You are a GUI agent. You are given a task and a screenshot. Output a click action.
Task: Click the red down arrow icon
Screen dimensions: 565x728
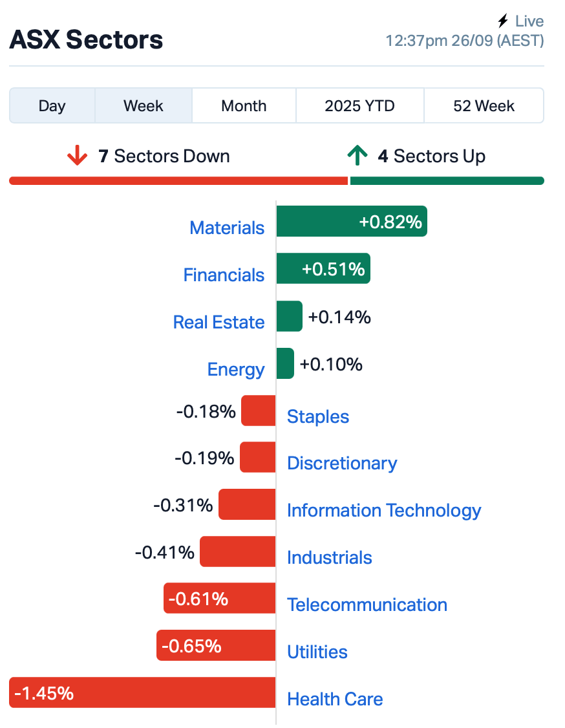click(77, 156)
